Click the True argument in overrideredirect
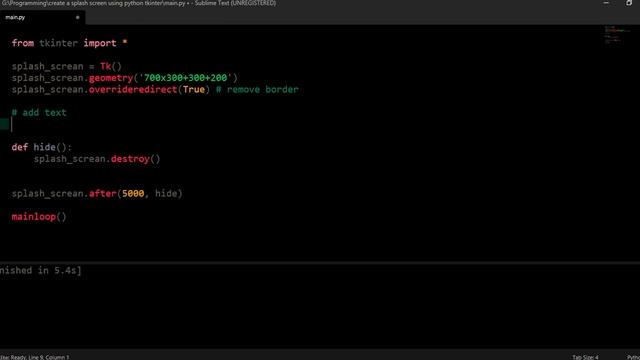The height and width of the screenshot is (360, 640). (x=194, y=89)
